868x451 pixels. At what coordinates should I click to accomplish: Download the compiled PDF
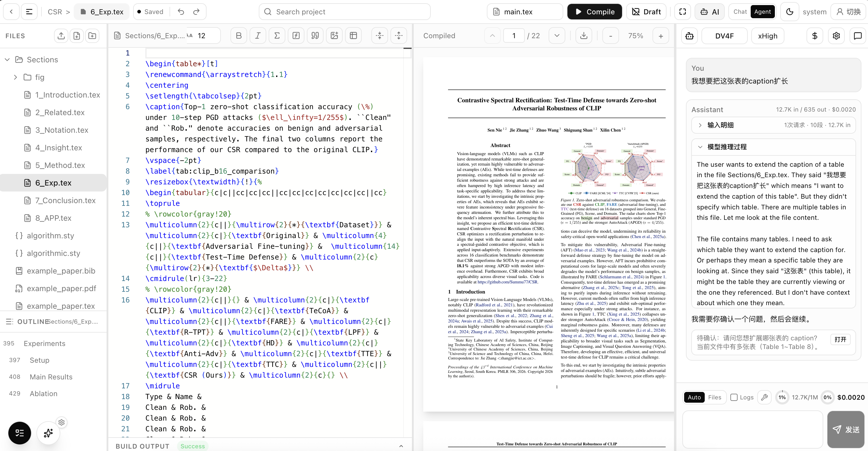tap(584, 36)
